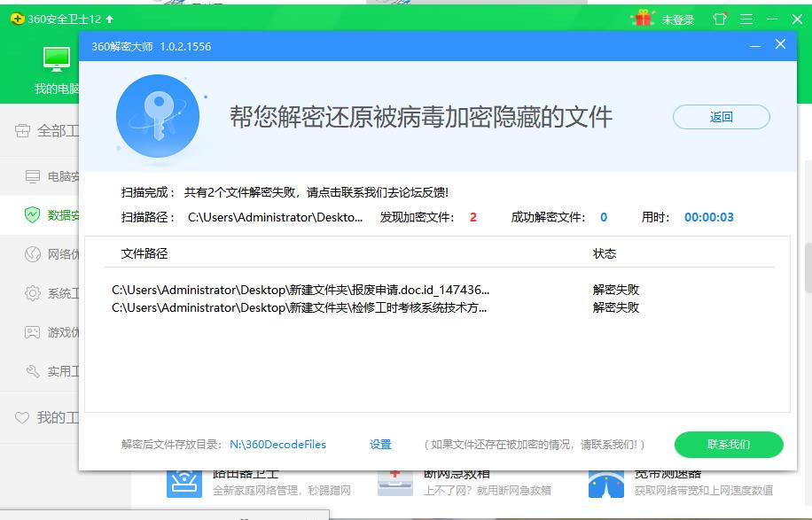The width and height of the screenshot is (812, 520).
Task: Minimize the 360安全卫士 main window
Action: coord(772,19)
